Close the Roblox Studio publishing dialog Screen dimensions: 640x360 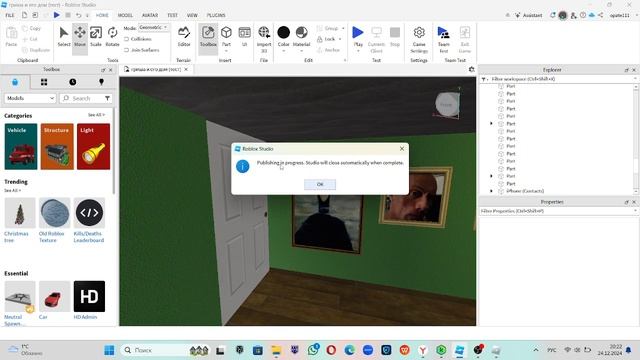402,149
